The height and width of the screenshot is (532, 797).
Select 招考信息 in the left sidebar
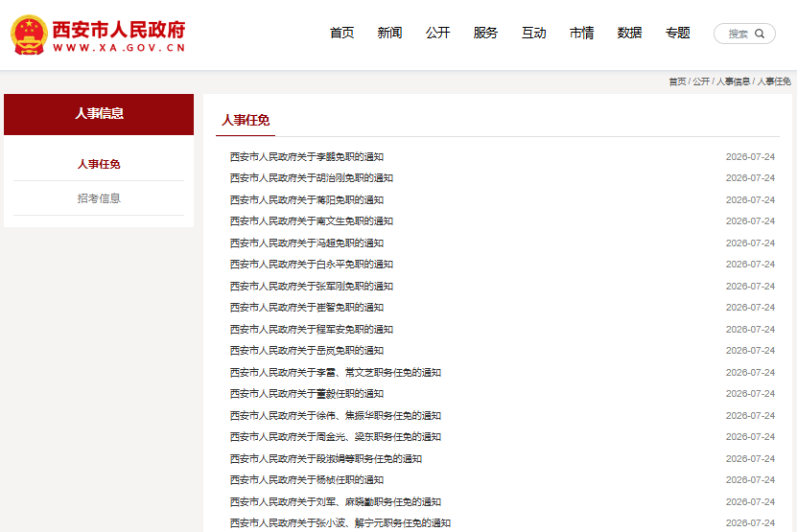click(x=99, y=198)
